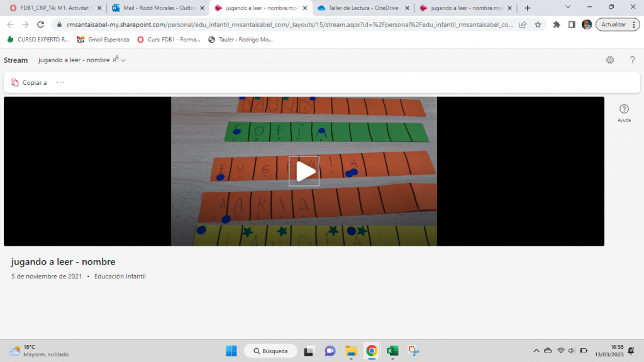Click the Copiar a button
Image resolution: width=644 pixels, height=362 pixels.
pyautogui.click(x=29, y=82)
